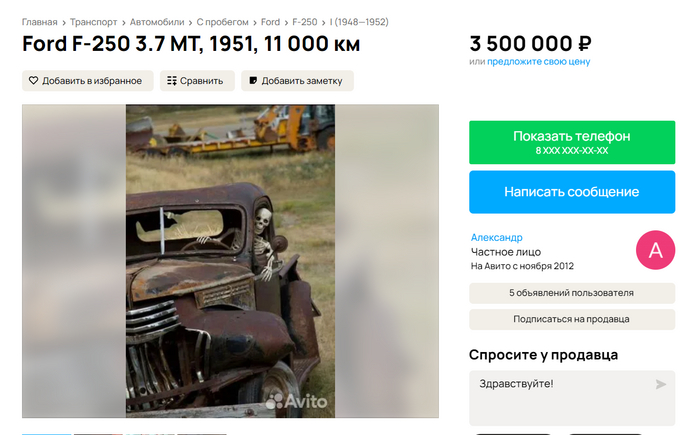700x435 pixels.
Task: Click Подписаться на продавца button
Action: click(x=572, y=319)
